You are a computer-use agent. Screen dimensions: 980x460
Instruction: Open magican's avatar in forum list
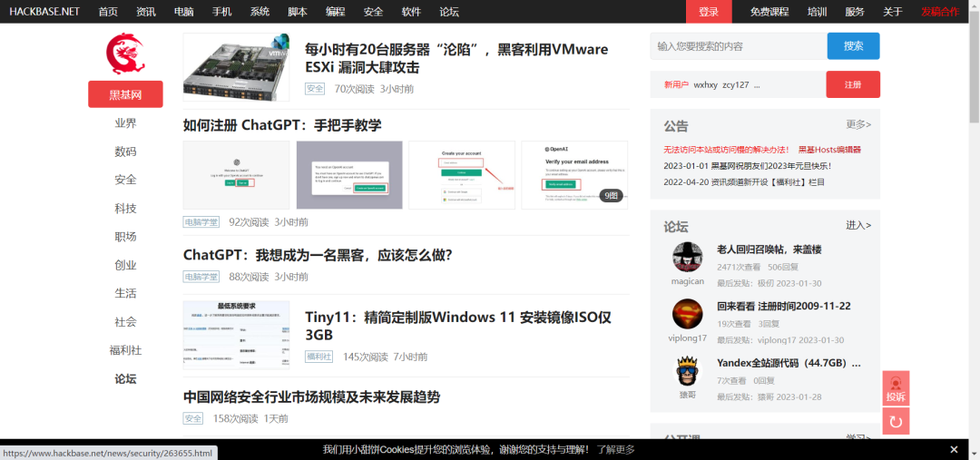688,257
